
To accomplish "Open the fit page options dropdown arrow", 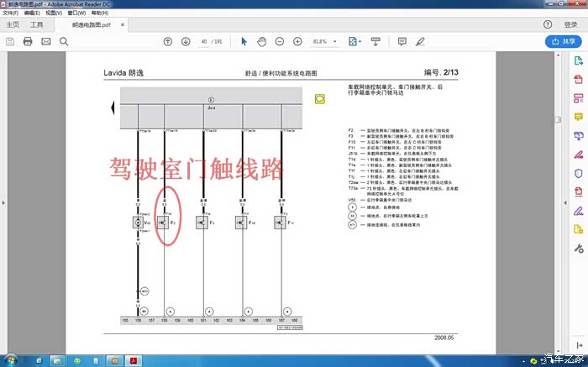I will pos(360,42).
